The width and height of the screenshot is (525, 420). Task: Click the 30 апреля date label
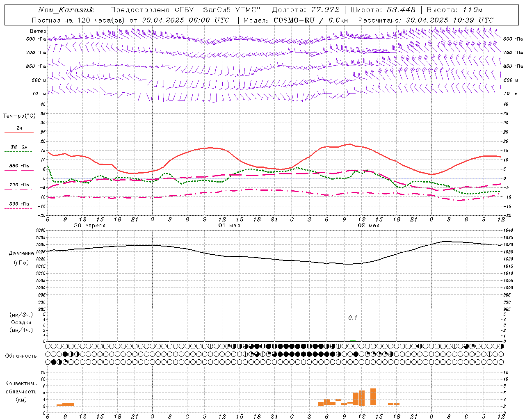click(x=90, y=226)
